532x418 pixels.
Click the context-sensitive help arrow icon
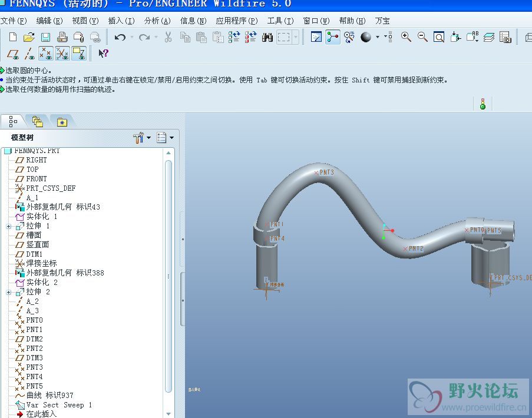pos(103,54)
